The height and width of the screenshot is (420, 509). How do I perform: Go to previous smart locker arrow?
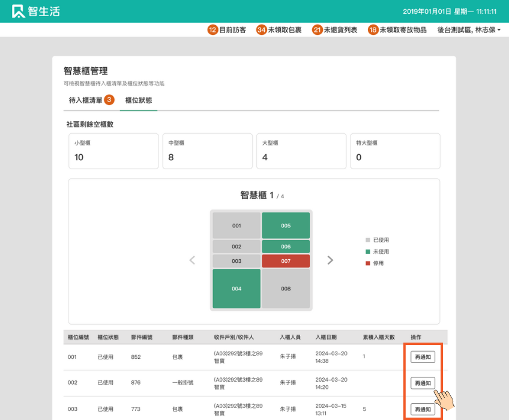[192, 260]
